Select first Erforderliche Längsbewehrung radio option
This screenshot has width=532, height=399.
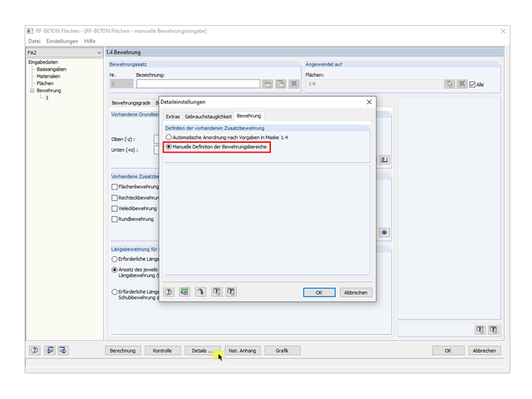(115, 259)
